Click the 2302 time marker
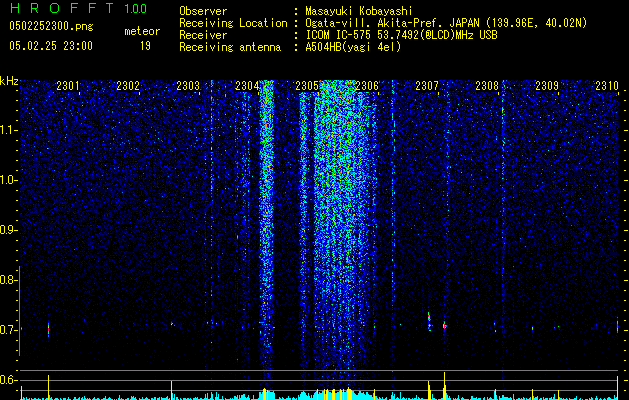The image size is (629, 400). pyautogui.click(x=128, y=85)
